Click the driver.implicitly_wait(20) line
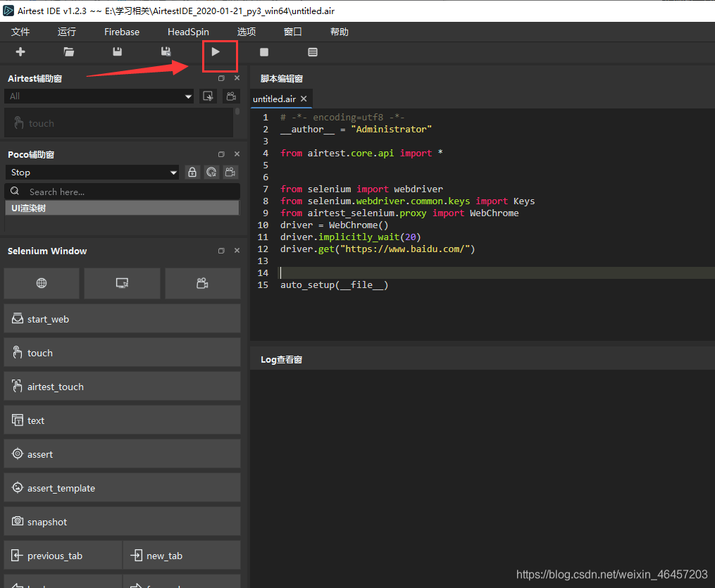 click(350, 237)
